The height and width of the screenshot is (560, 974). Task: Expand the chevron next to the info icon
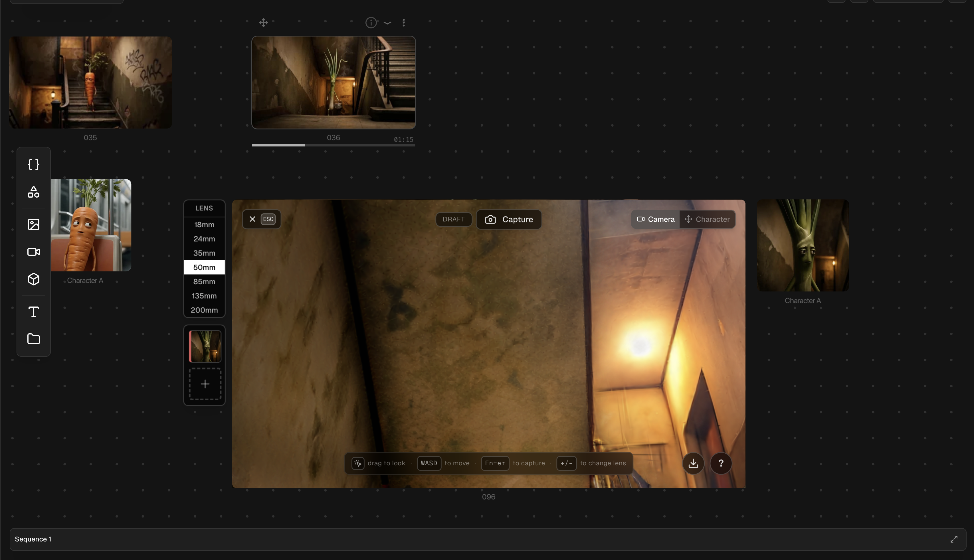pos(387,23)
